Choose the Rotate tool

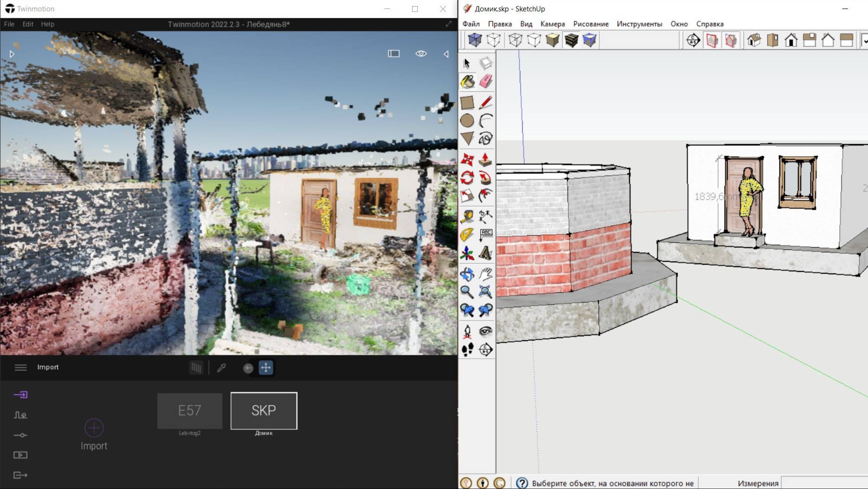point(467,178)
